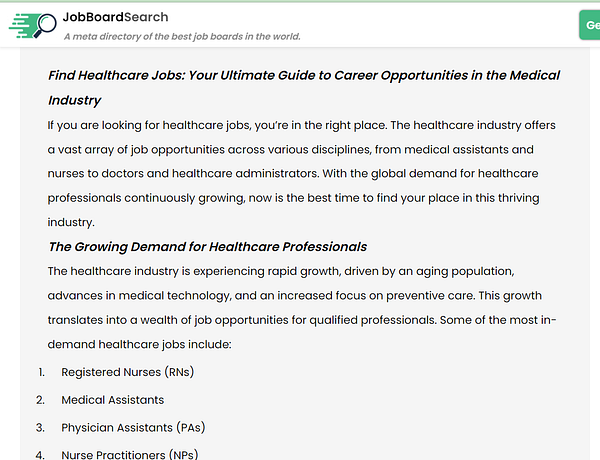Click the list number 2 marker
The image size is (600, 460).
point(40,400)
